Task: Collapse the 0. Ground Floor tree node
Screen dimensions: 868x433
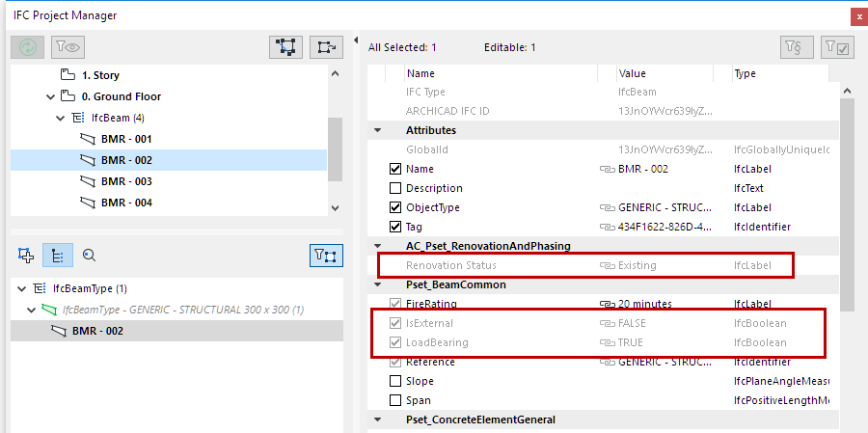Action: tap(51, 96)
